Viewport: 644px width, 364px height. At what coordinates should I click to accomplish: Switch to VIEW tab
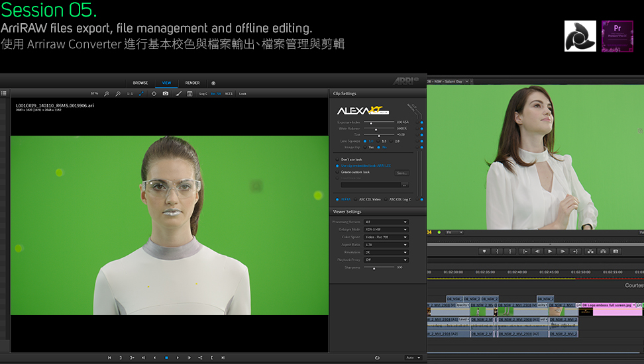point(166,83)
